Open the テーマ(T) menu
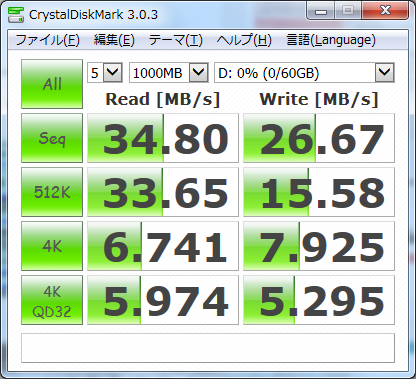 (175, 40)
